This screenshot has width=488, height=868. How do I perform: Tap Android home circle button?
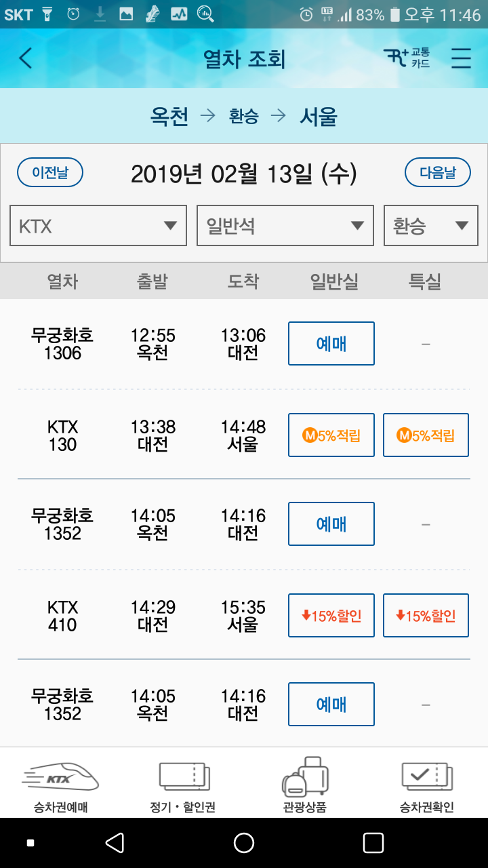click(x=244, y=843)
